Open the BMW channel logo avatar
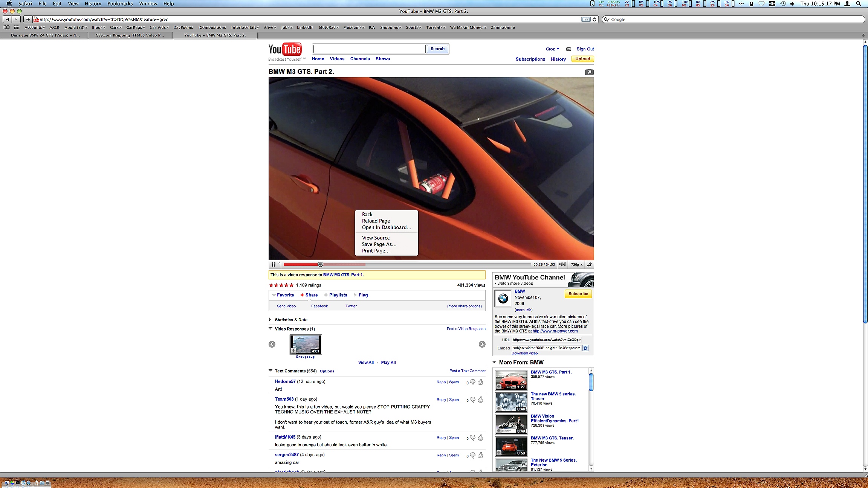This screenshot has width=868, height=488. pyautogui.click(x=503, y=299)
